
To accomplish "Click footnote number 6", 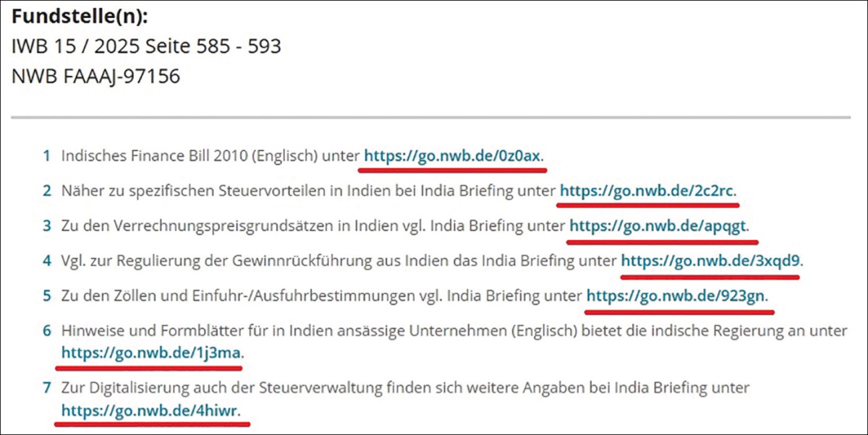I will pos(46,330).
